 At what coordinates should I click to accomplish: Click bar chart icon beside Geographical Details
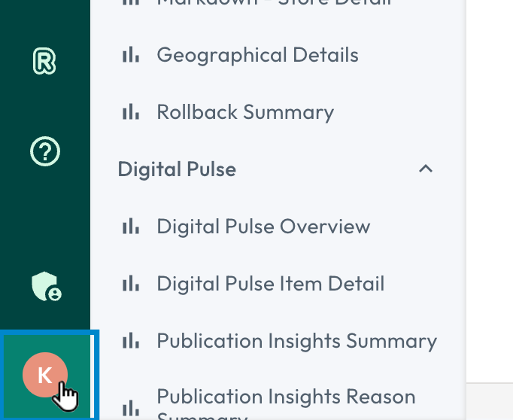click(131, 54)
